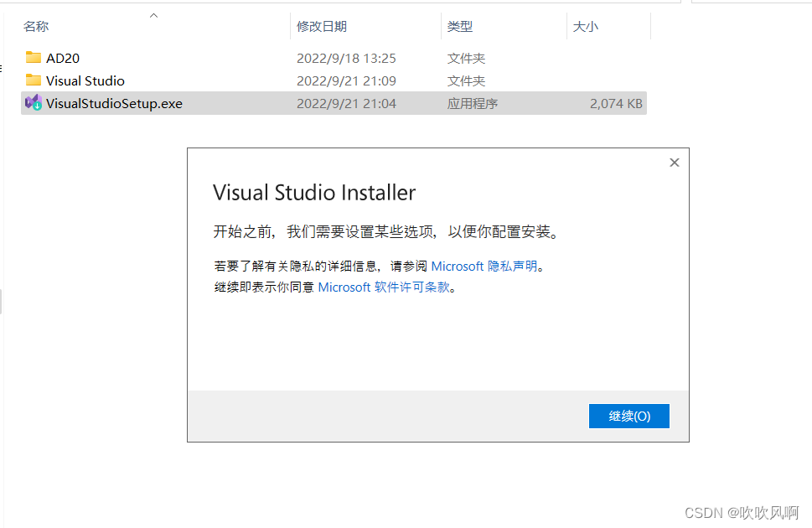Select the Visual Studio folder icon
812x528 pixels.
[x=34, y=80]
